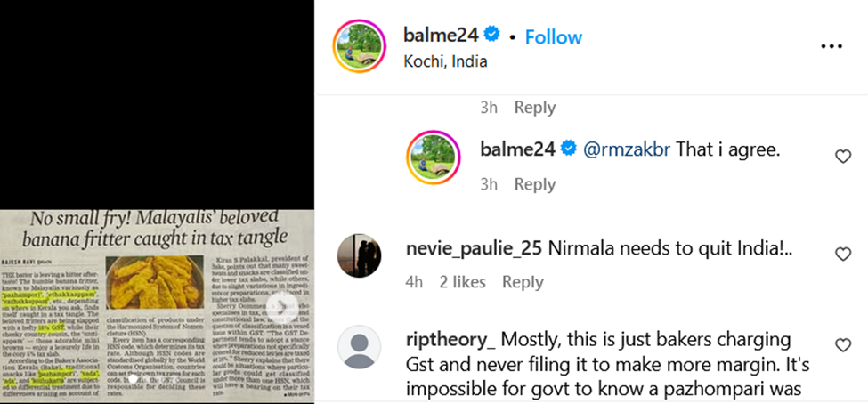Open the @rmzakbr mention link
The width and height of the screenshot is (868, 404).
coord(627,150)
